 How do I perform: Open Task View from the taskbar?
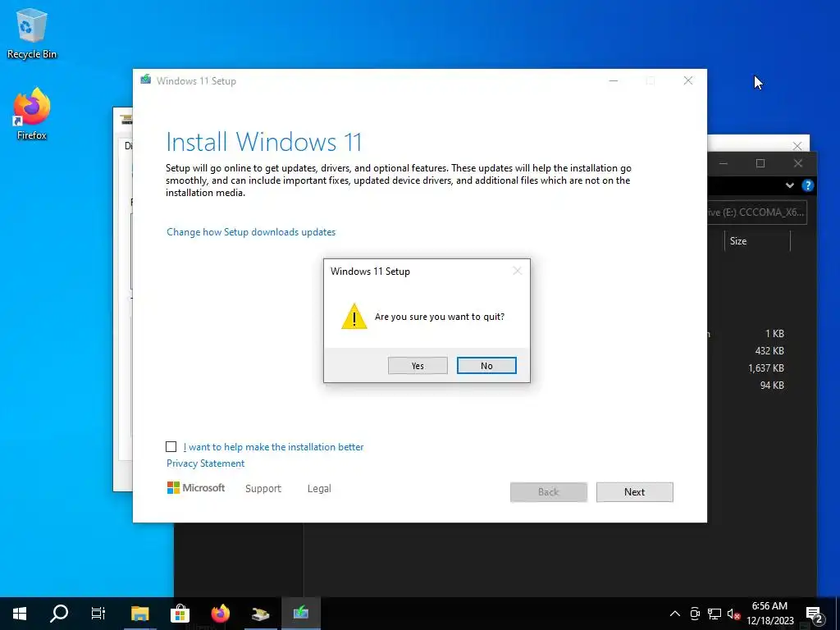(x=98, y=614)
